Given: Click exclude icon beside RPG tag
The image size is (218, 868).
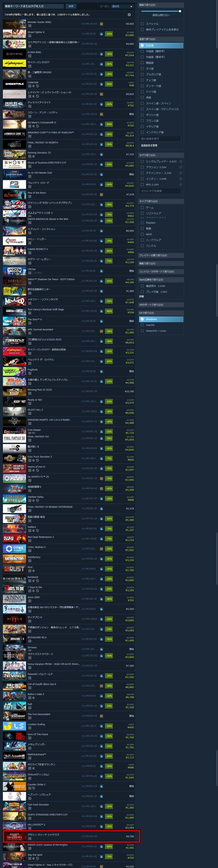Looking at the screenshot, I should coord(181,185).
